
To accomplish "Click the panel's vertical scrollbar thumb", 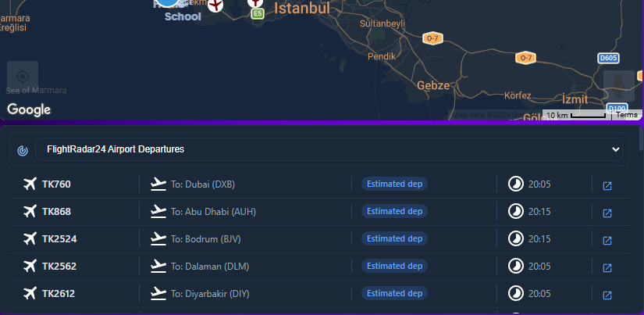I will tap(641, 139).
